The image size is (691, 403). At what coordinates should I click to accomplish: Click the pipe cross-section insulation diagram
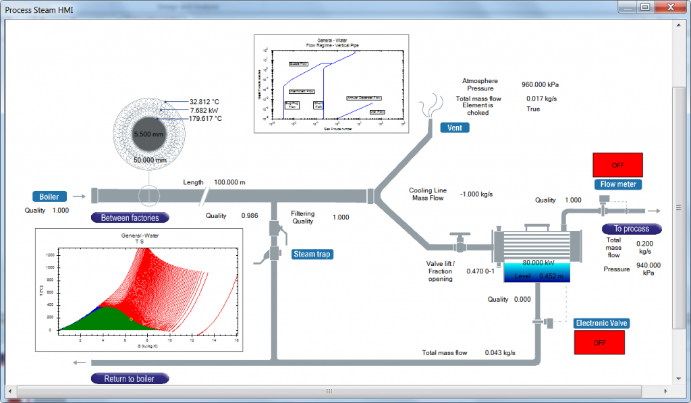(x=149, y=134)
